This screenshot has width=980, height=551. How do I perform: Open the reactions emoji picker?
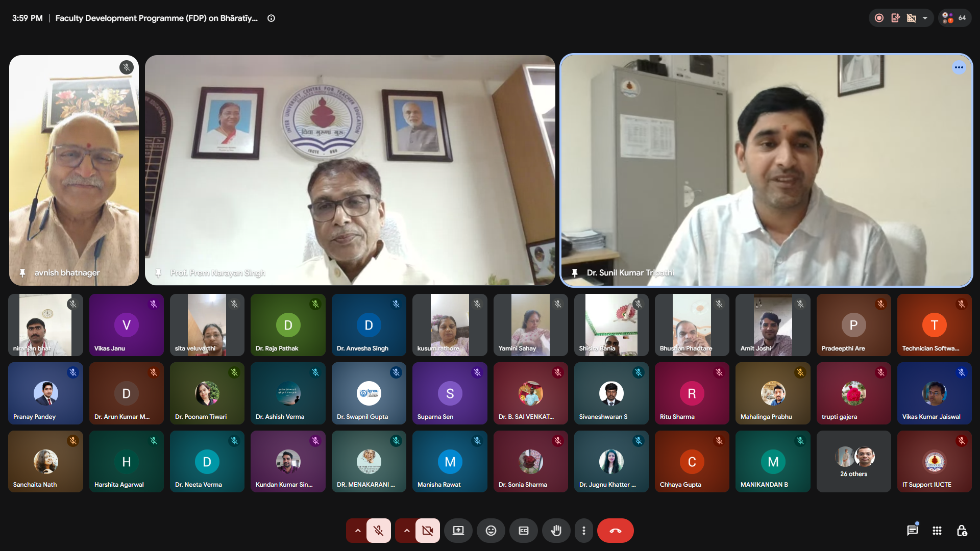[x=491, y=531]
